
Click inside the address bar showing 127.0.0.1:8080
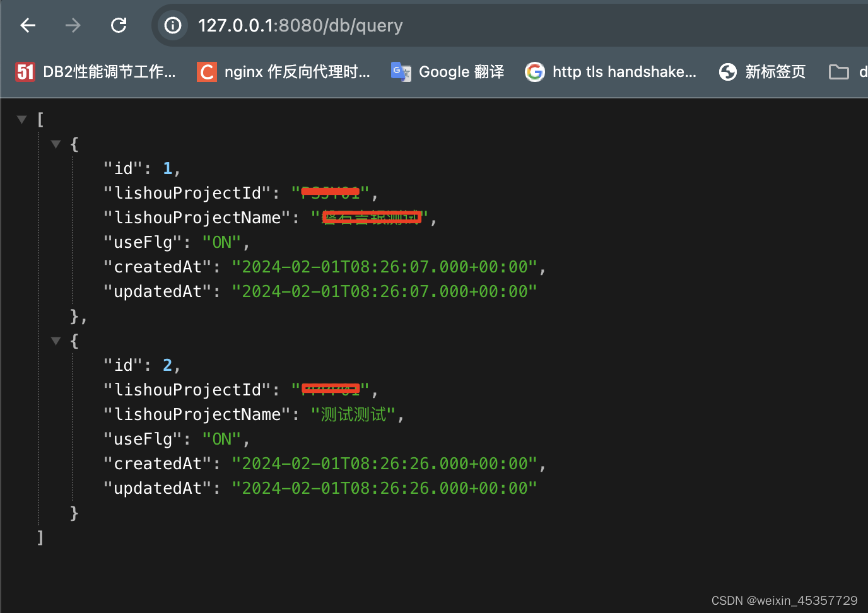coord(301,25)
